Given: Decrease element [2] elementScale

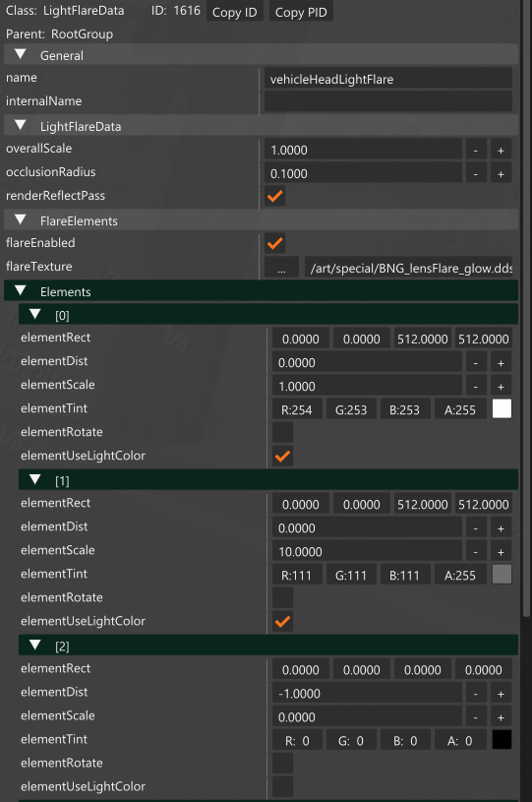Looking at the screenshot, I should click(x=476, y=716).
